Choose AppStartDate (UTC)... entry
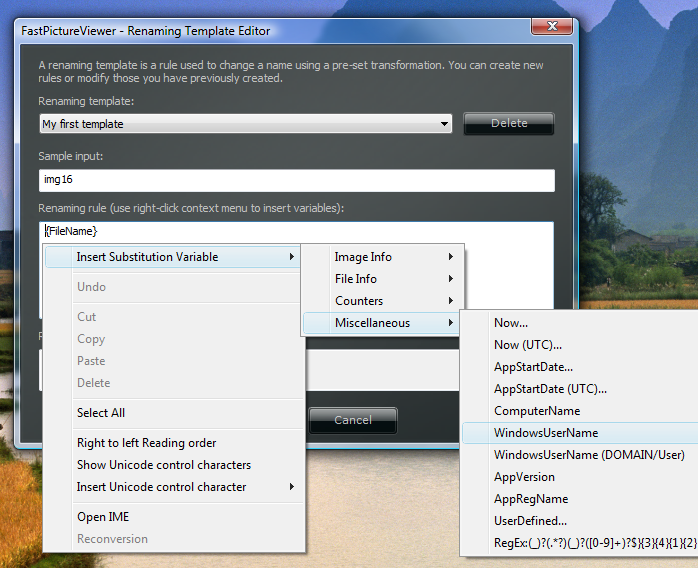698x568 pixels. point(580,389)
